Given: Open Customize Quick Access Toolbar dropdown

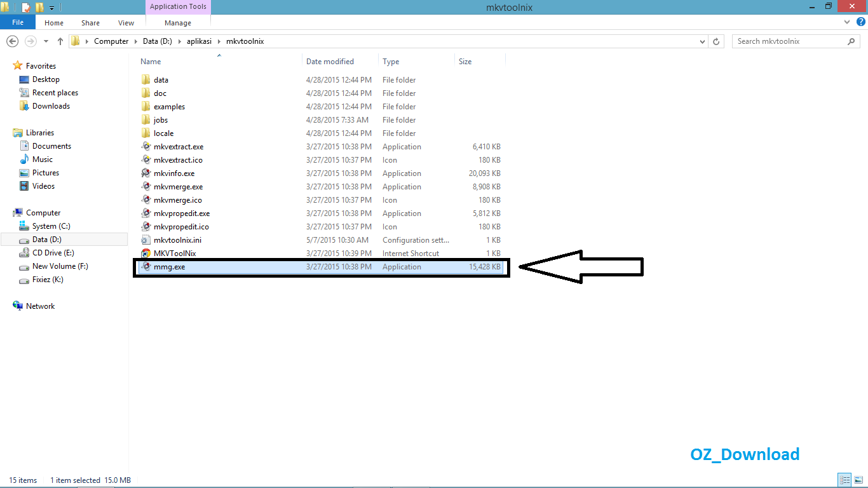Looking at the screenshot, I should pos(51,8).
